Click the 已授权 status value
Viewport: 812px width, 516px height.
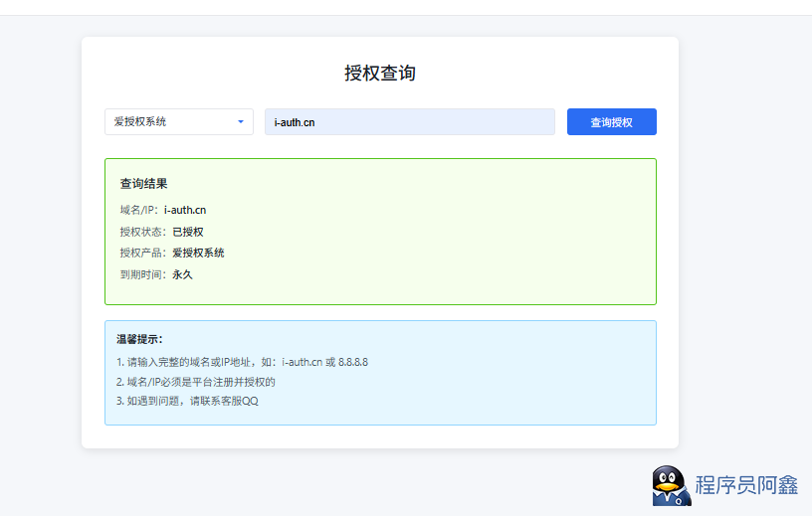tap(187, 232)
